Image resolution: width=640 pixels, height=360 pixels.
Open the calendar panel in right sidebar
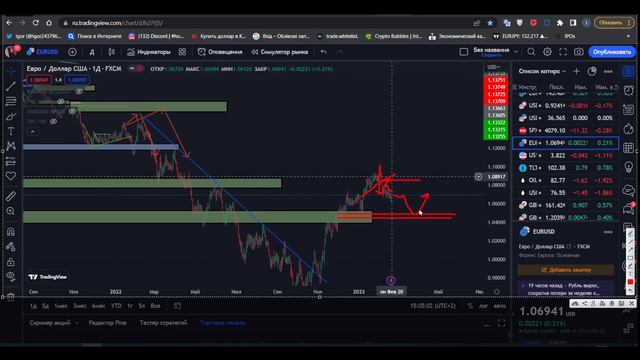click(x=629, y=147)
